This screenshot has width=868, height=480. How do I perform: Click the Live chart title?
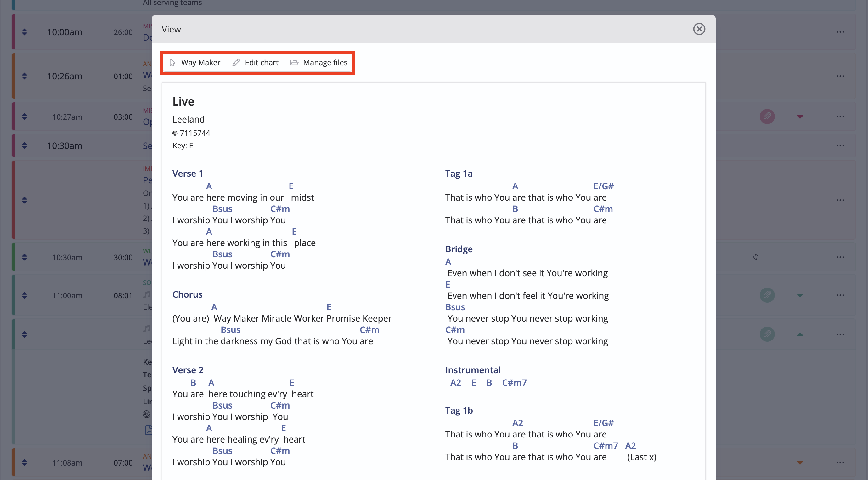tap(183, 101)
